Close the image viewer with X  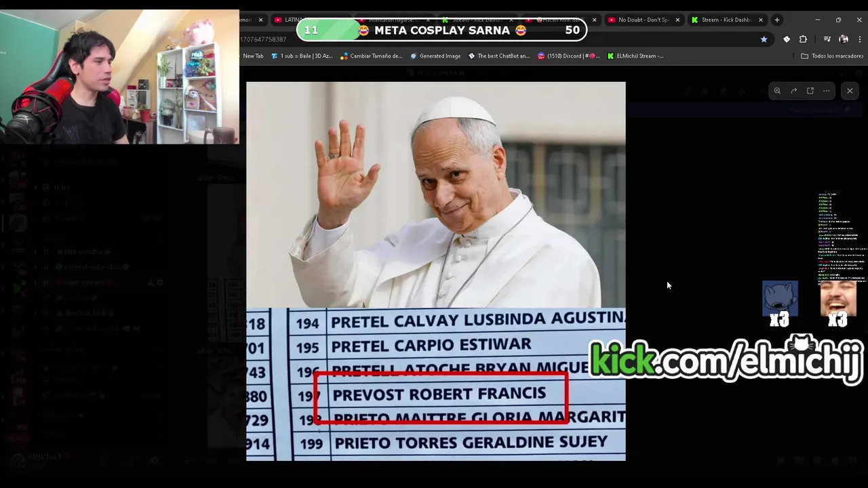pos(850,91)
